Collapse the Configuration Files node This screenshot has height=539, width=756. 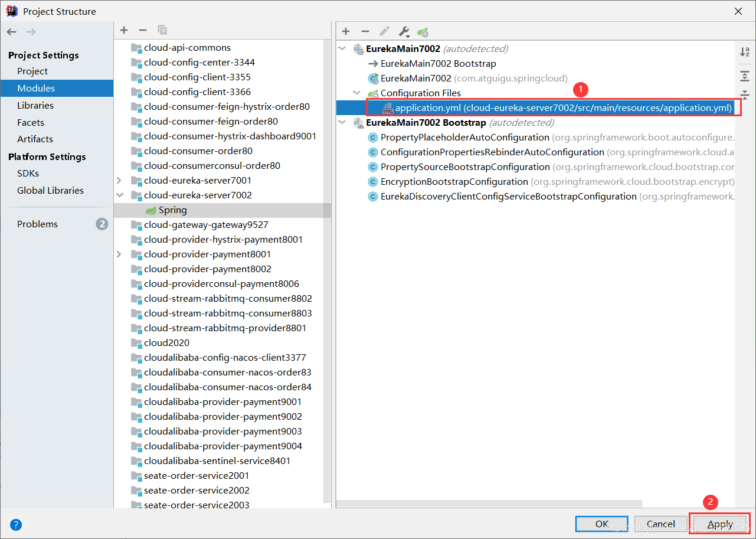pyautogui.click(x=356, y=93)
